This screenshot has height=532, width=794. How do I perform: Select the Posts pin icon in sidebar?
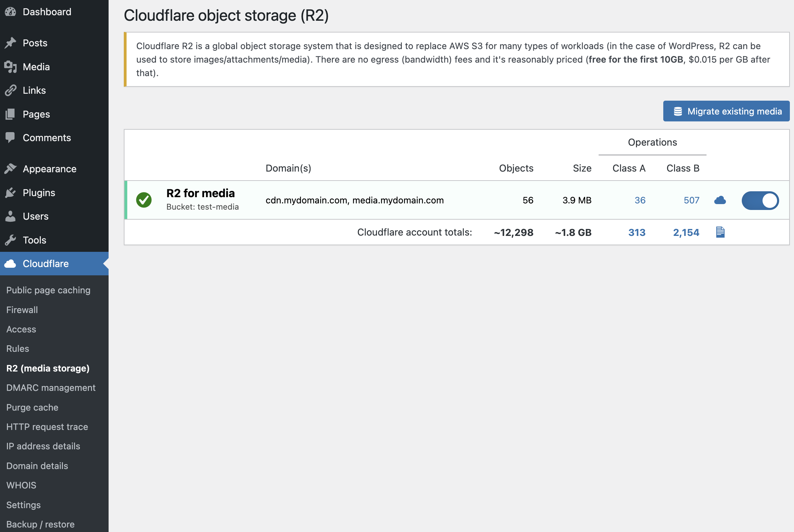[11, 43]
